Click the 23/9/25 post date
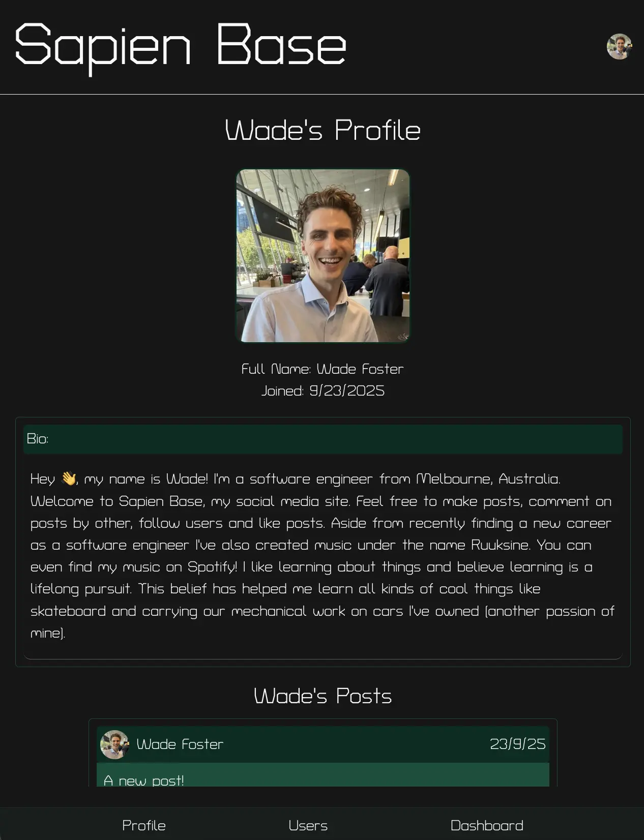 coord(517,744)
